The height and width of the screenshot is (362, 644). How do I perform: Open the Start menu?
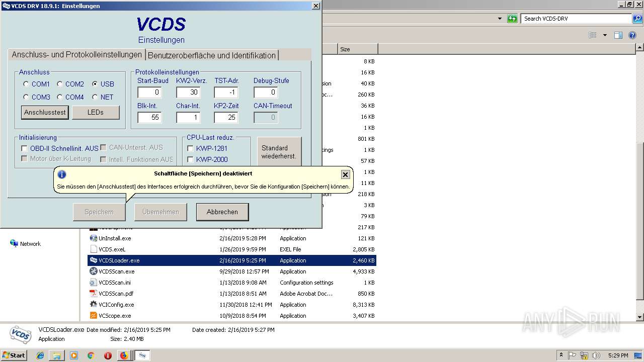[14, 355]
